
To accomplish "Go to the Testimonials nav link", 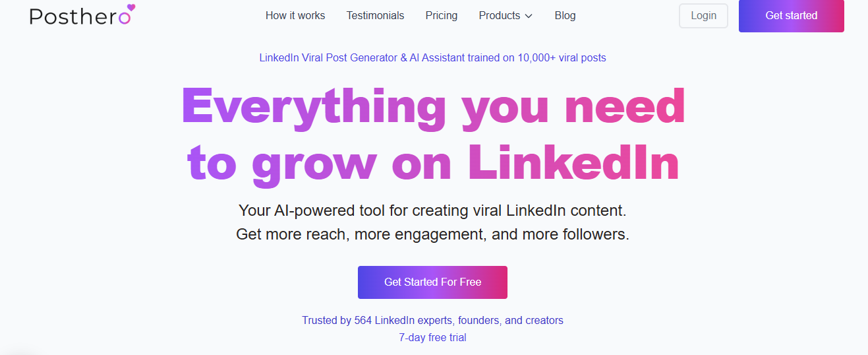I will (x=375, y=15).
